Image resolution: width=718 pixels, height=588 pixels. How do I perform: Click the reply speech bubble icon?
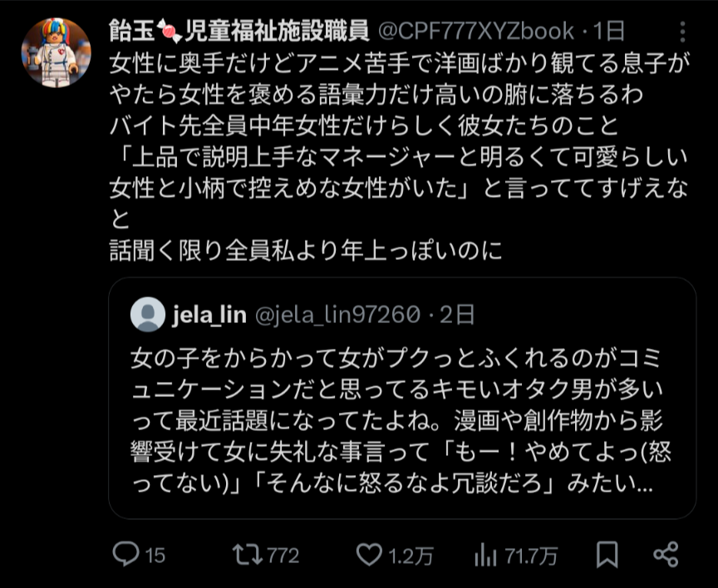[125, 554]
